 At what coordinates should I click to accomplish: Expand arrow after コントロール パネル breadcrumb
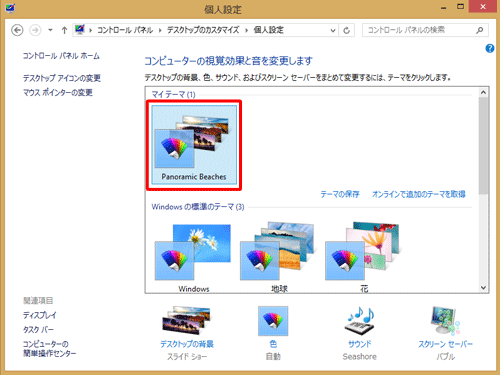[160, 30]
